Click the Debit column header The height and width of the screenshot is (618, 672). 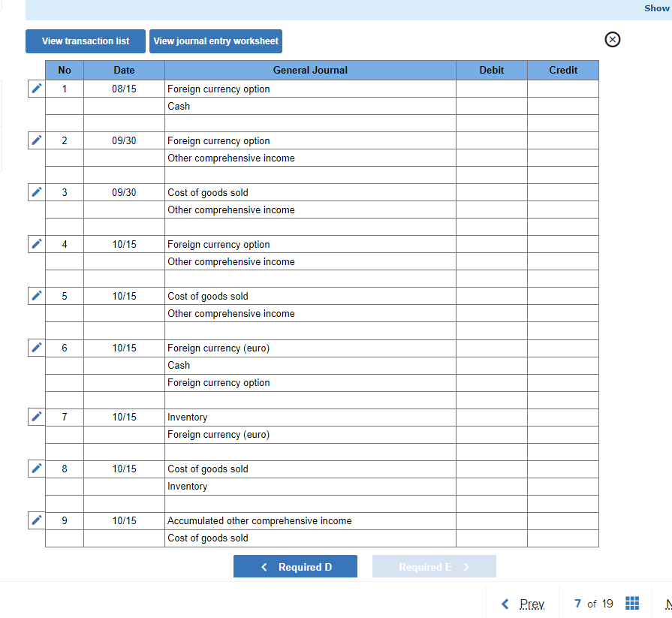click(492, 71)
